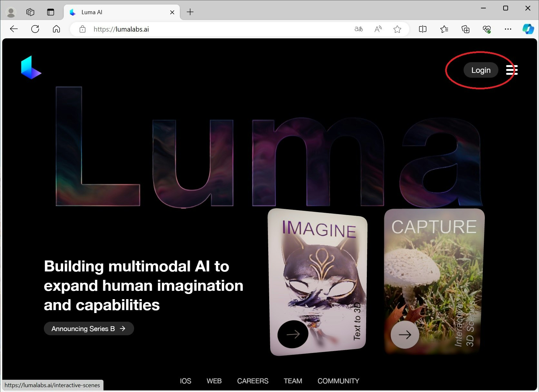View site information lock icon

tap(83, 29)
